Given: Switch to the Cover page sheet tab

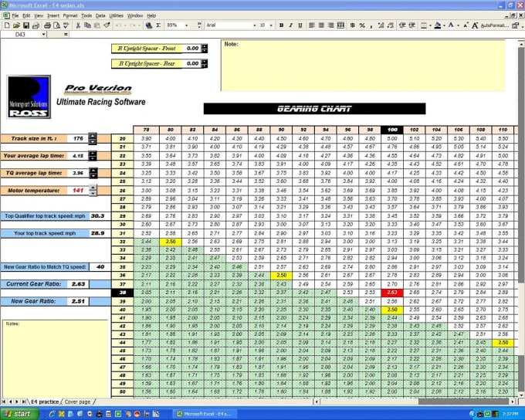Looking at the screenshot, I should point(77,401).
